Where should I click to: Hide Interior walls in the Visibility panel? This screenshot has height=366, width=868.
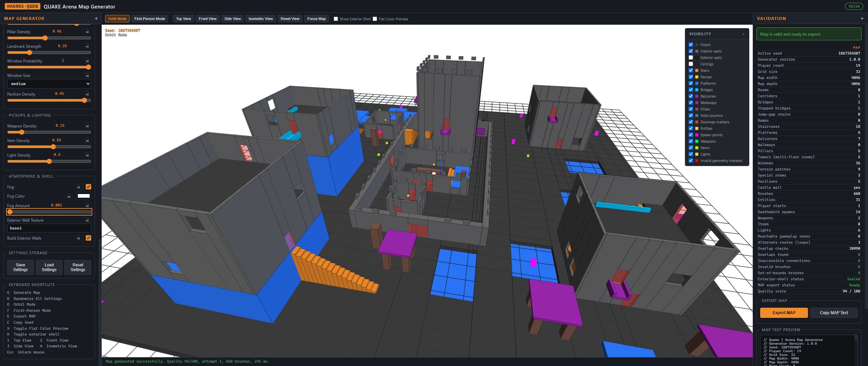click(x=691, y=51)
